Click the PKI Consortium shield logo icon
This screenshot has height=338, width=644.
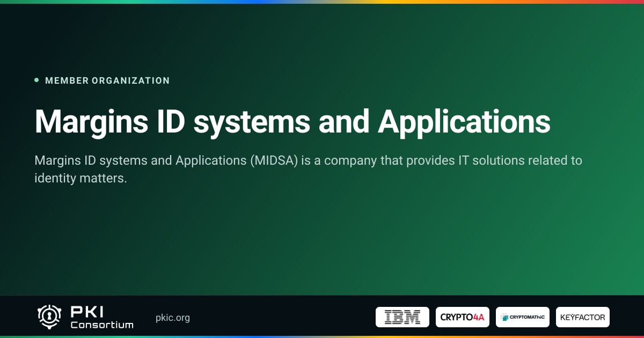(x=49, y=317)
